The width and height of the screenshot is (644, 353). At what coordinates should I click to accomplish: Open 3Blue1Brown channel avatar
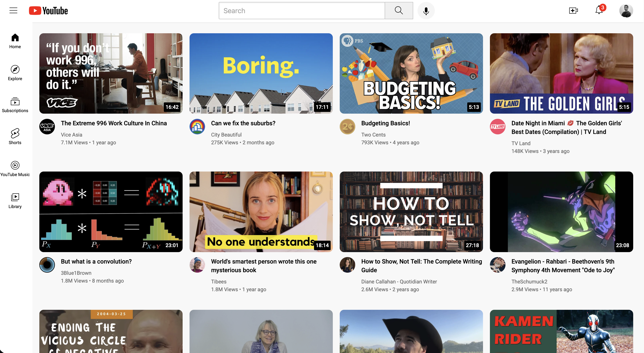(x=47, y=265)
